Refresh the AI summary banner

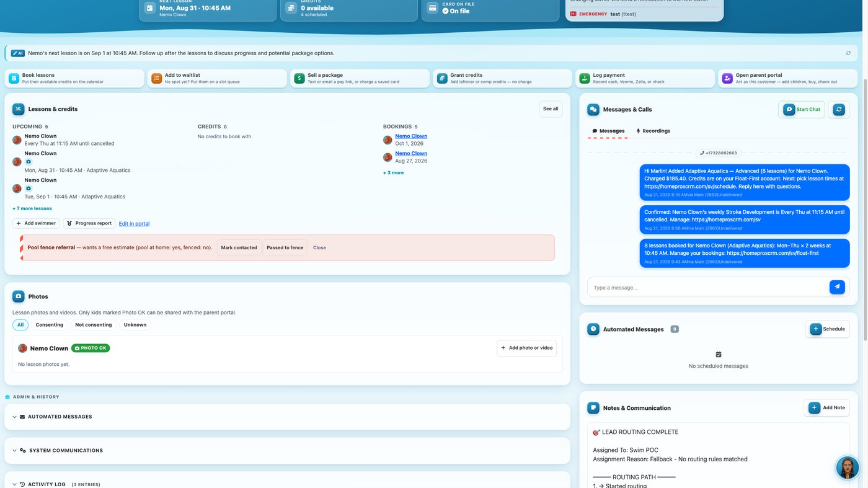848,53
